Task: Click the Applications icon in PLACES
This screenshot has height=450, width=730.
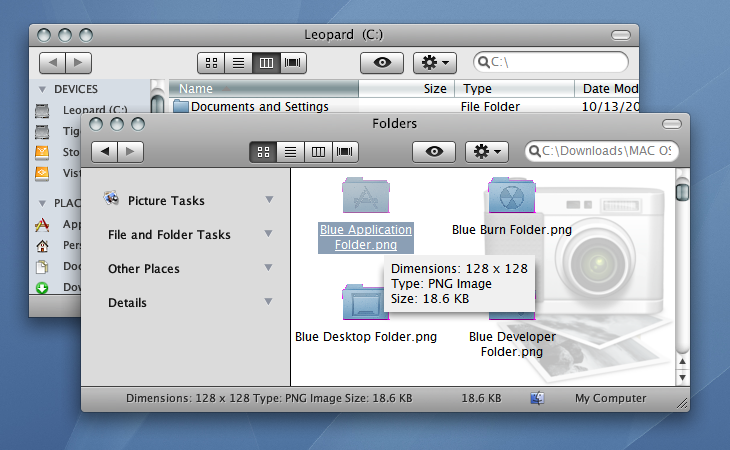Action: tap(42, 225)
